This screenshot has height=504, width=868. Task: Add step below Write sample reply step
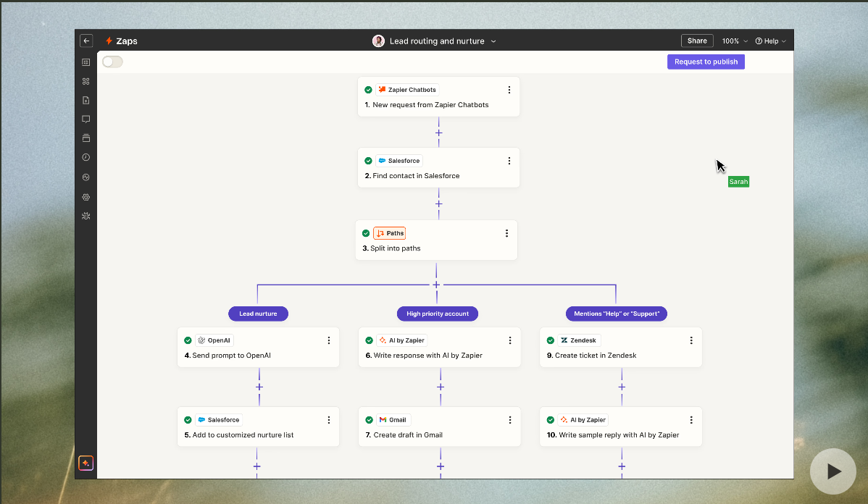click(622, 466)
